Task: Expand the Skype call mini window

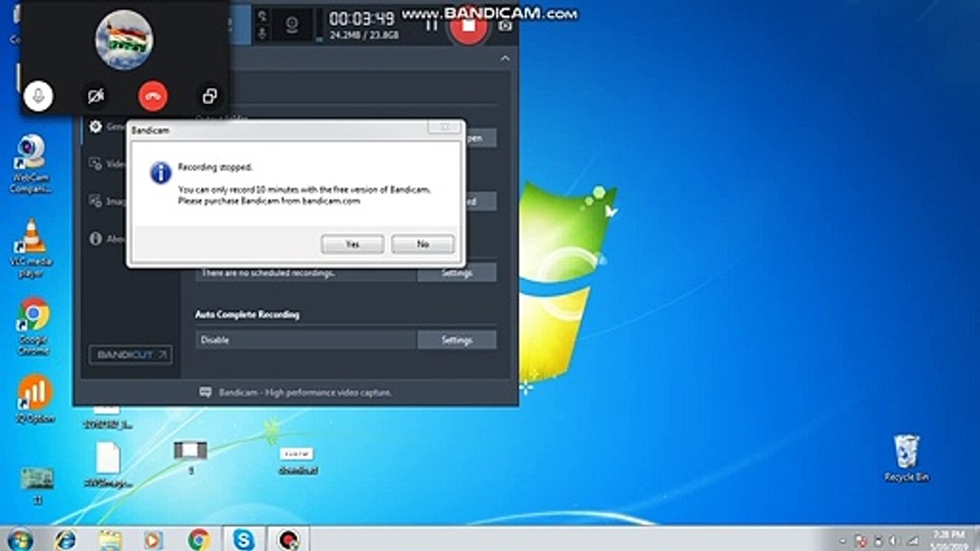Action: pyautogui.click(x=209, y=96)
